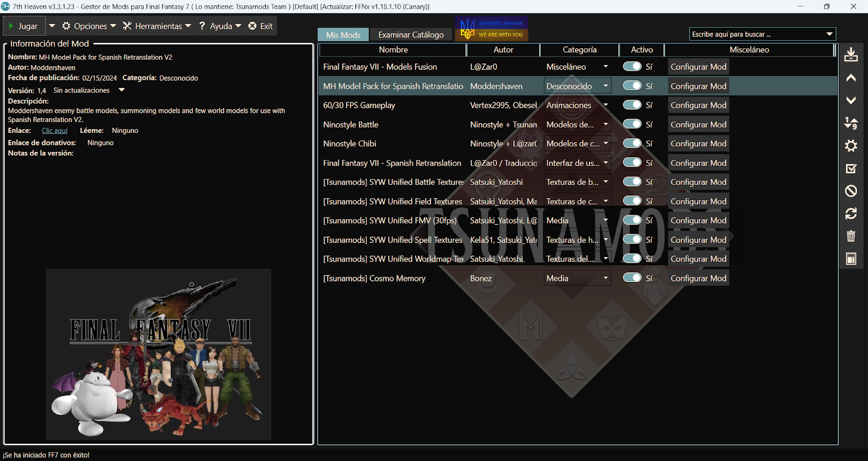Move selected mod up with chevron icon
The height and width of the screenshot is (461, 868).
(851, 78)
